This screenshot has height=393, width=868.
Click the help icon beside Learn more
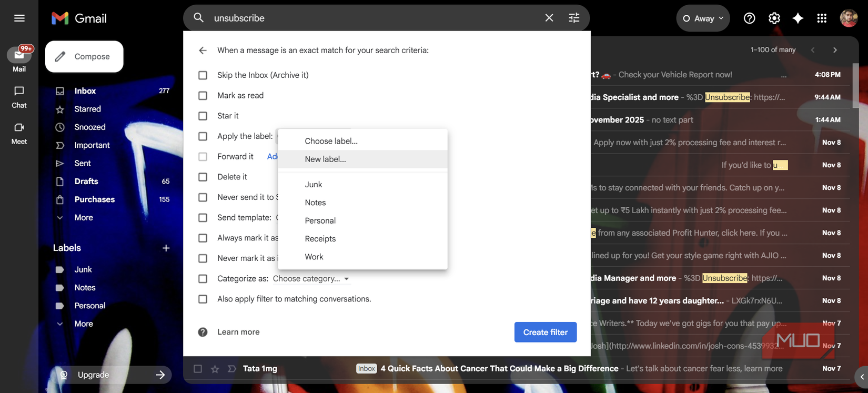pyautogui.click(x=203, y=332)
